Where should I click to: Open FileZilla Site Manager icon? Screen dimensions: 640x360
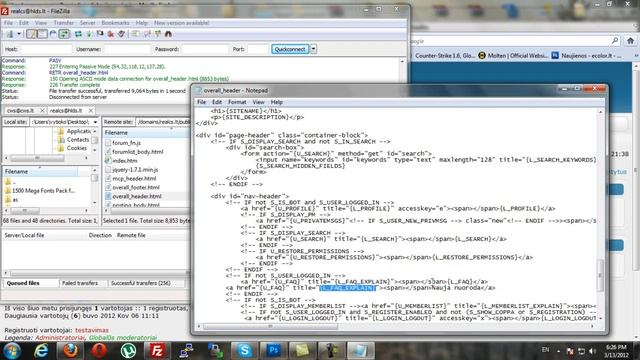[9, 34]
